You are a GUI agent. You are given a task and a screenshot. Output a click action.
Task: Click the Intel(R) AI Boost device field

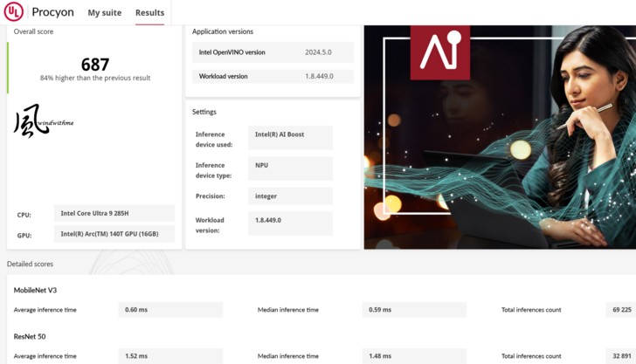290,138
